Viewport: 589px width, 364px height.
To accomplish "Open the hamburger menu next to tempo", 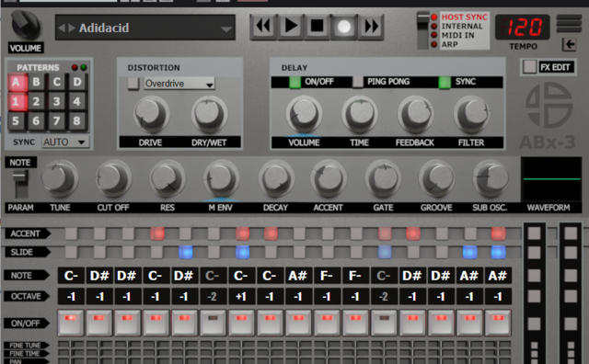I will point(569,23).
